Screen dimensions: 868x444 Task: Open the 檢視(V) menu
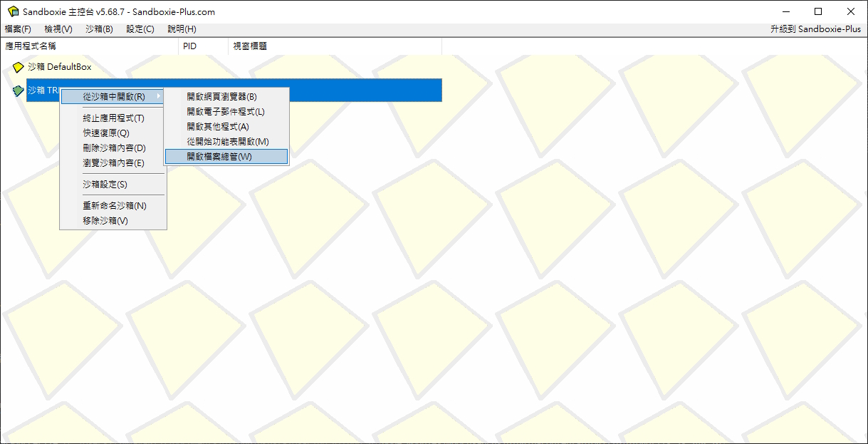pos(58,29)
